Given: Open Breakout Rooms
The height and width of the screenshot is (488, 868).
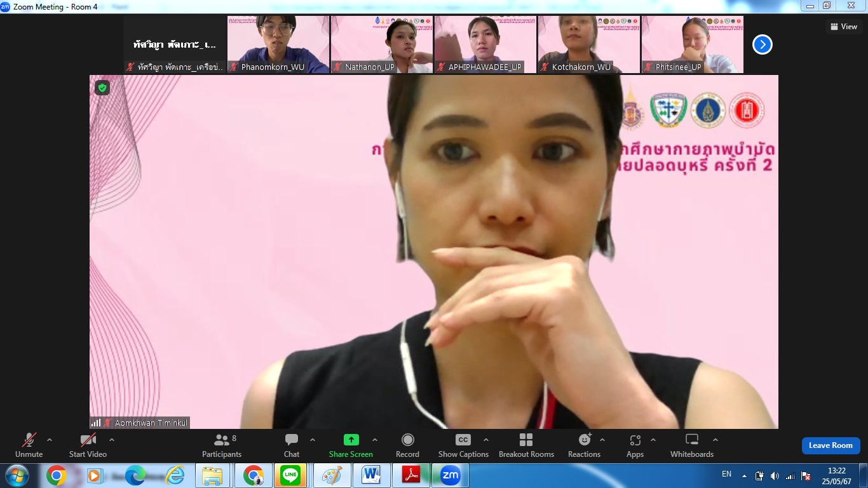Looking at the screenshot, I should [526, 445].
